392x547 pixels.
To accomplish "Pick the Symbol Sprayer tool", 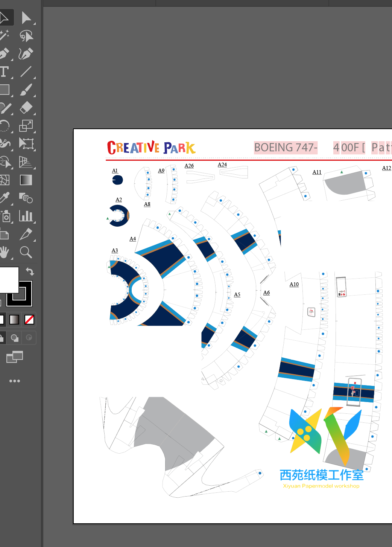I will (5, 216).
